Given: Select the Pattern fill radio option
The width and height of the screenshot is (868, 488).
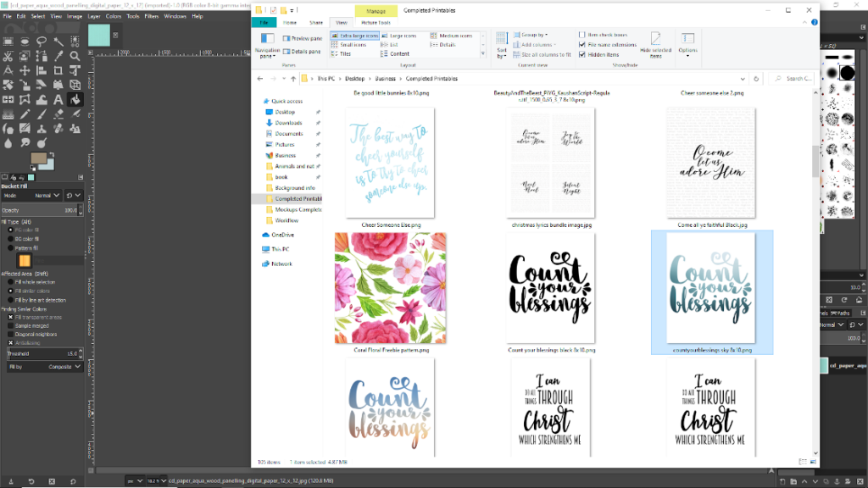Looking at the screenshot, I should pyautogui.click(x=11, y=247).
